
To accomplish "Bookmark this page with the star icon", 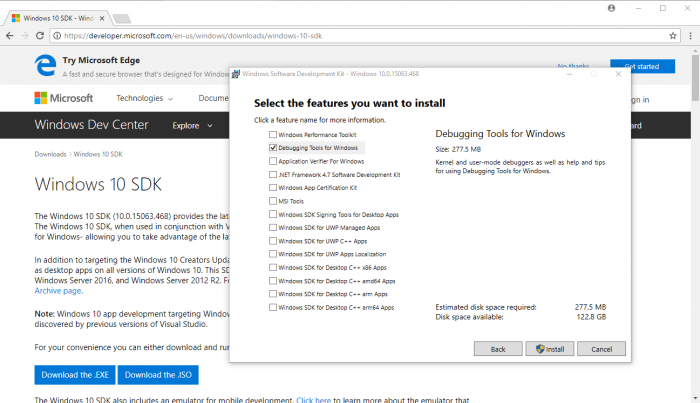I will 673,36.
